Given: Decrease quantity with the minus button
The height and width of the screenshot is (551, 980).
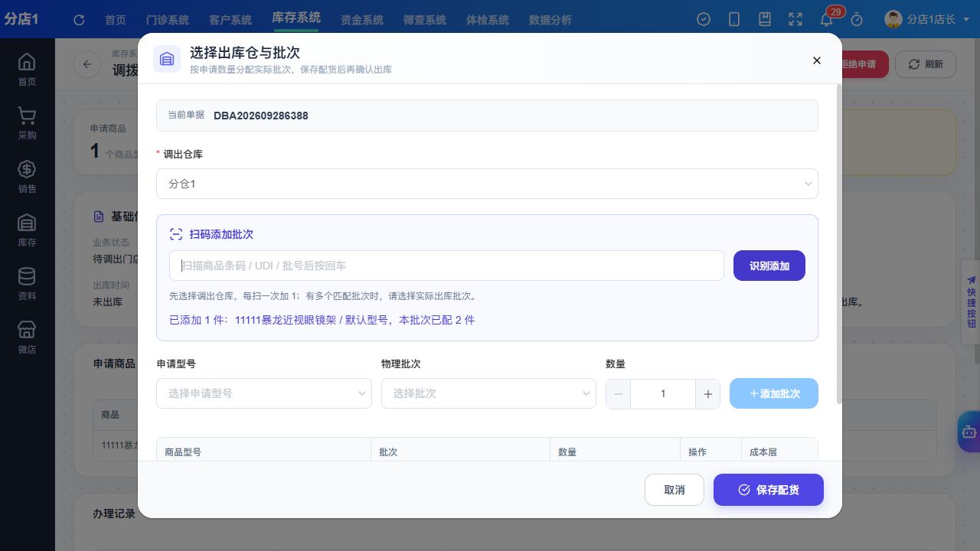Looking at the screenshot, I should coord(619,394).
